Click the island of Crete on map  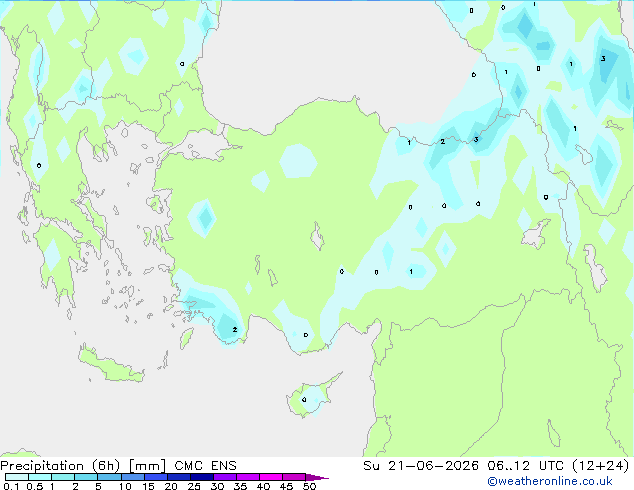110,365
